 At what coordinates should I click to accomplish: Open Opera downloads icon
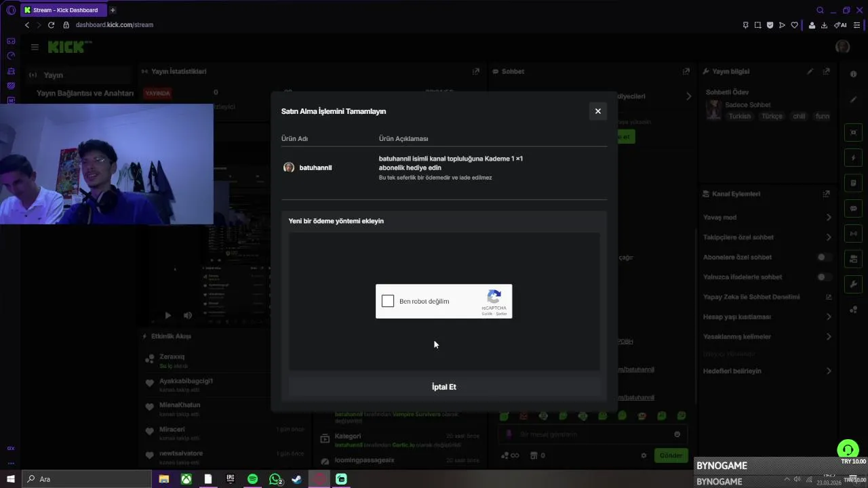point(824,25)
